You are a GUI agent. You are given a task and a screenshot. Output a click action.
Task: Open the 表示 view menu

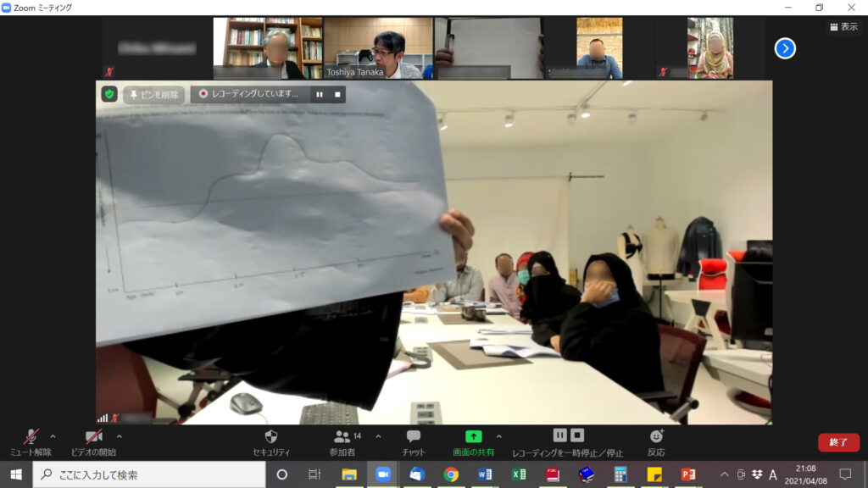pyautogui.click(x=843, y=27)
